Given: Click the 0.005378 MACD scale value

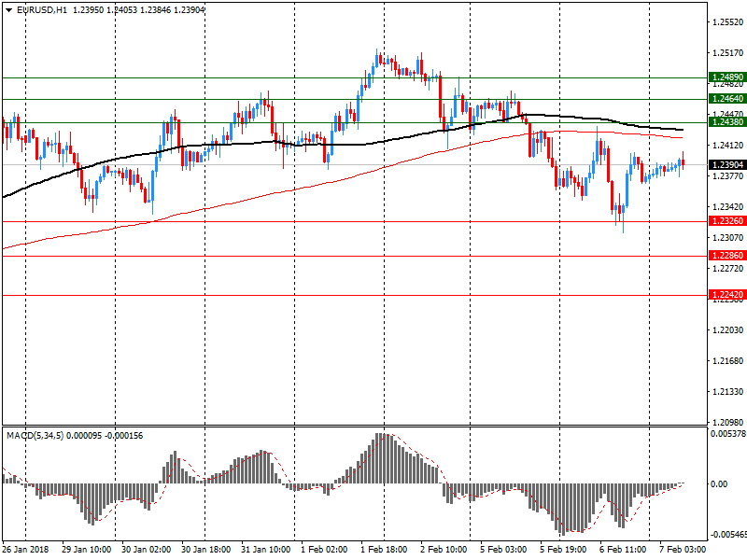Looking at the screenshot, I should tap(726, 434).
